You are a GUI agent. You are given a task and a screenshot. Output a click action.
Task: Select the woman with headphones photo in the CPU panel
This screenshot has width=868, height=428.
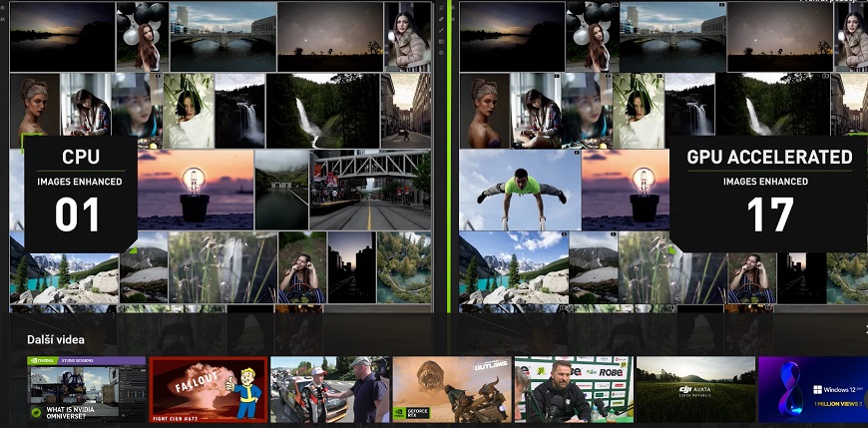pos(302,267)
